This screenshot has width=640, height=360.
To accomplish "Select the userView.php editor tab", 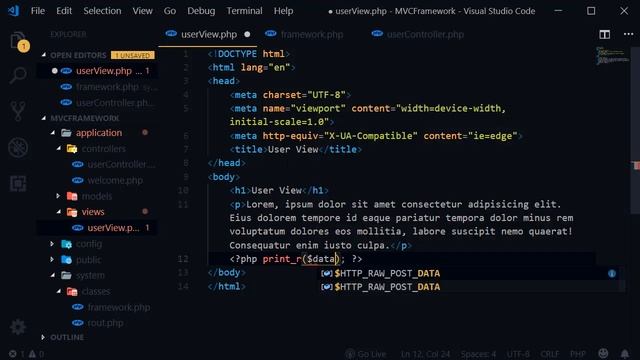I will click(x=208, y=35).
